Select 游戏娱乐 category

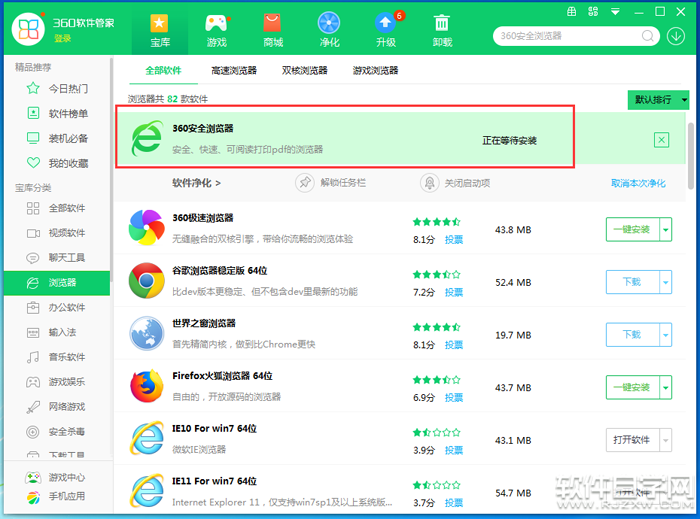click(57, 382)
